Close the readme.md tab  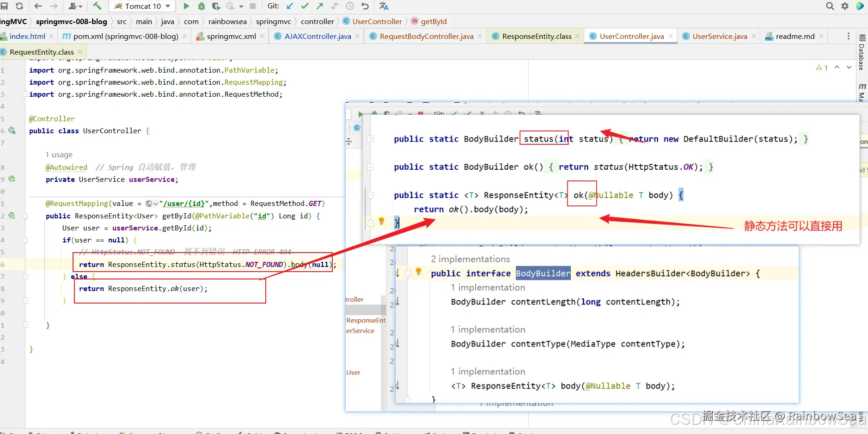(821, 36)
